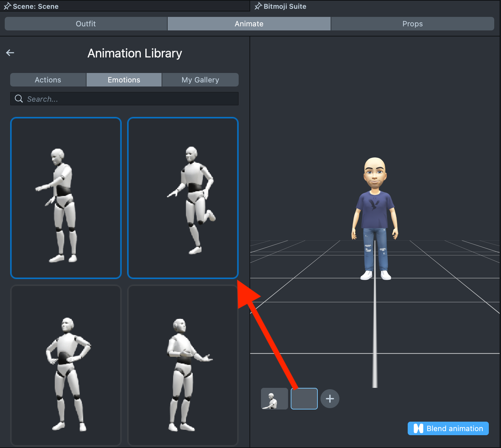
Task: Open the Props tab
Action: click(412, 24)
